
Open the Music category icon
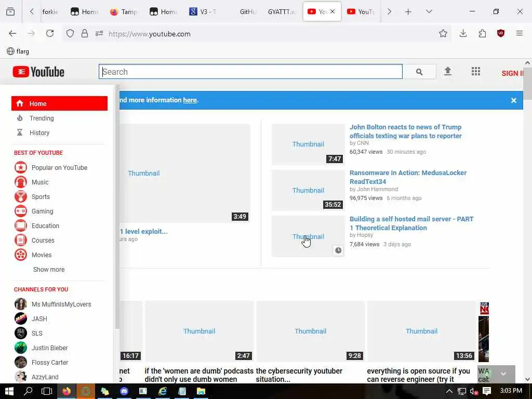coord(21,182)
